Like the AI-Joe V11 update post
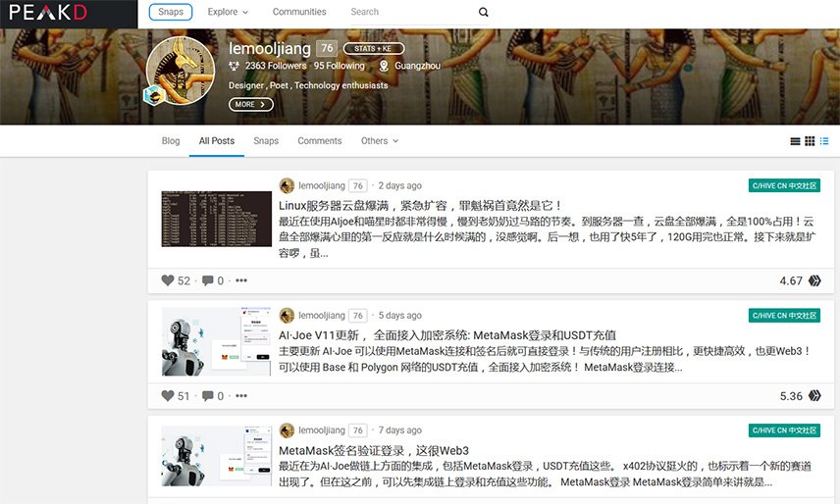The height and width of the screenshot is (504, 840). pos(168,395)
